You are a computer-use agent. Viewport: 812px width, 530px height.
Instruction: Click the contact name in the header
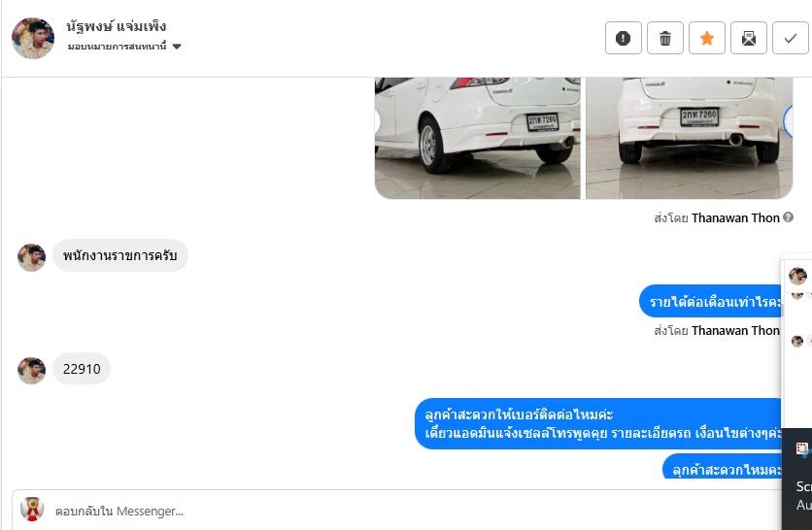coord(117,26)
